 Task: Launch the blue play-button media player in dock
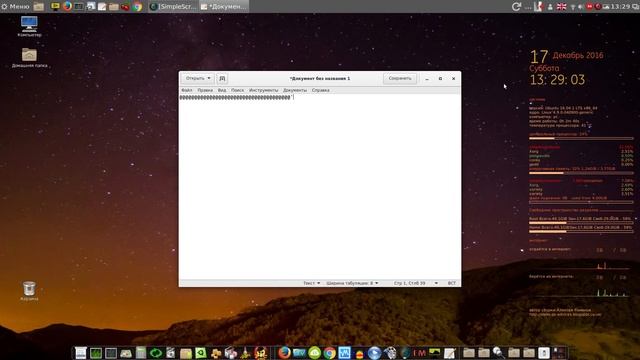click(374, 353)
